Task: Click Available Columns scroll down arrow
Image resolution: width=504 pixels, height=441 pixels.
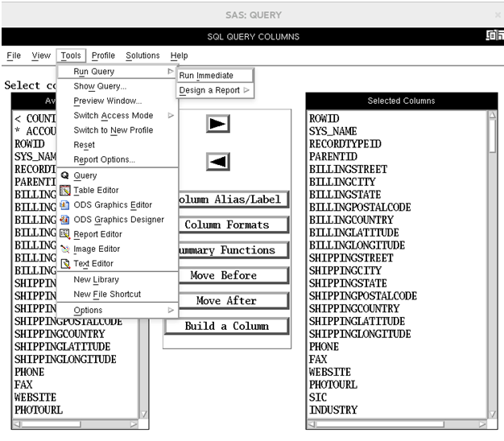Action: [143, 414]
